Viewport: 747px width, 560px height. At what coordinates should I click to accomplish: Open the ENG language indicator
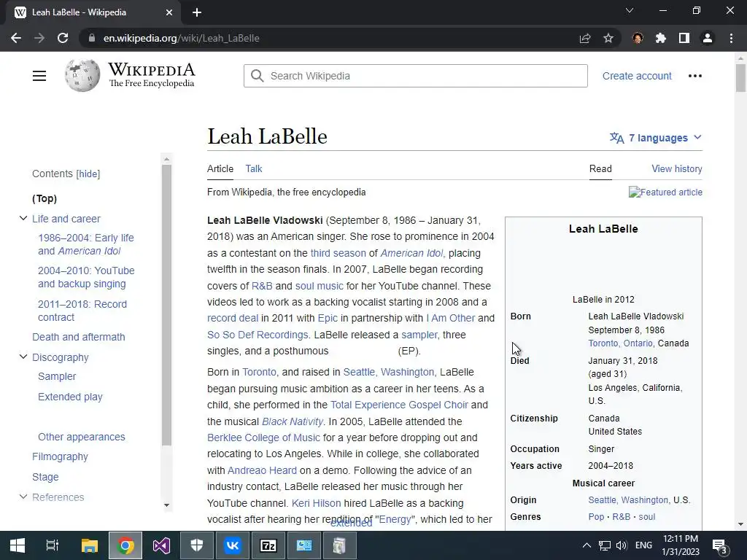tap(643, 545)
